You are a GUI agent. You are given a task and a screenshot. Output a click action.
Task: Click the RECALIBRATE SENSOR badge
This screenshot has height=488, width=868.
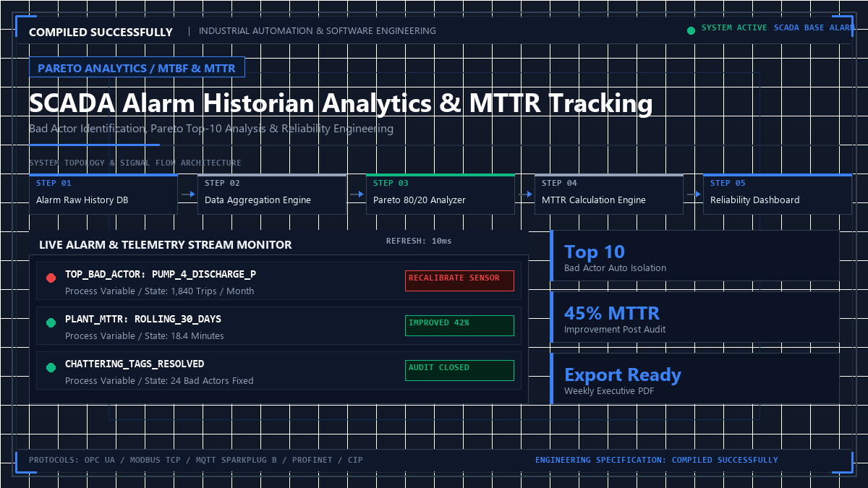coord(459,281)
